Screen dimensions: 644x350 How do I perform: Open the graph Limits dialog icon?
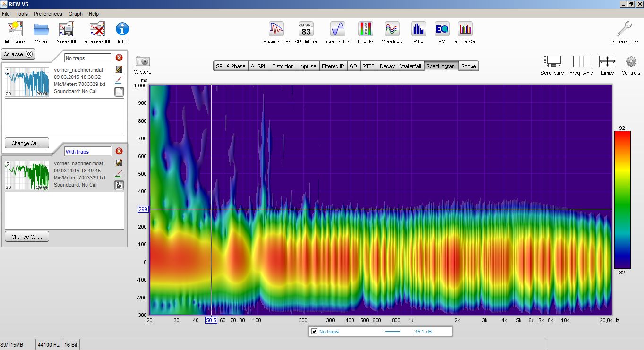pos(607,61)
